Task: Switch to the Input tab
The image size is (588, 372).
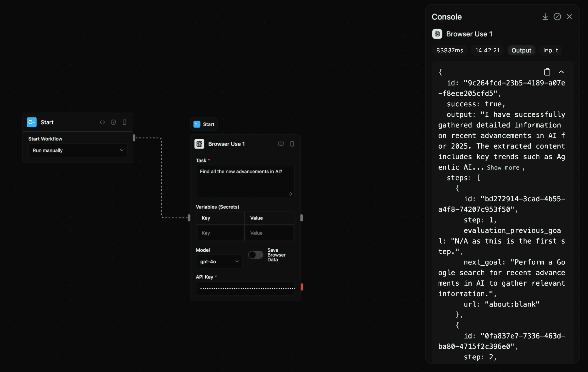Action: pos(550,50)
